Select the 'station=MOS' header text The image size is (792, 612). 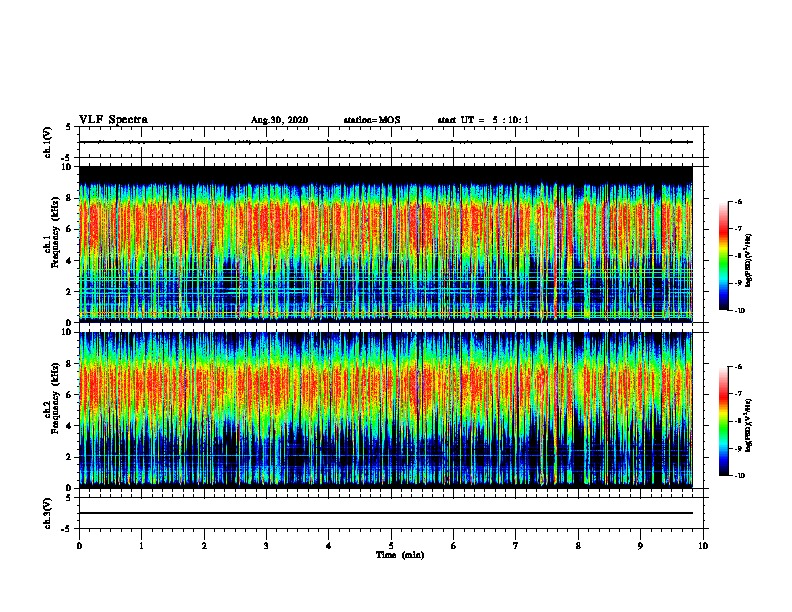tap(372, 120)
